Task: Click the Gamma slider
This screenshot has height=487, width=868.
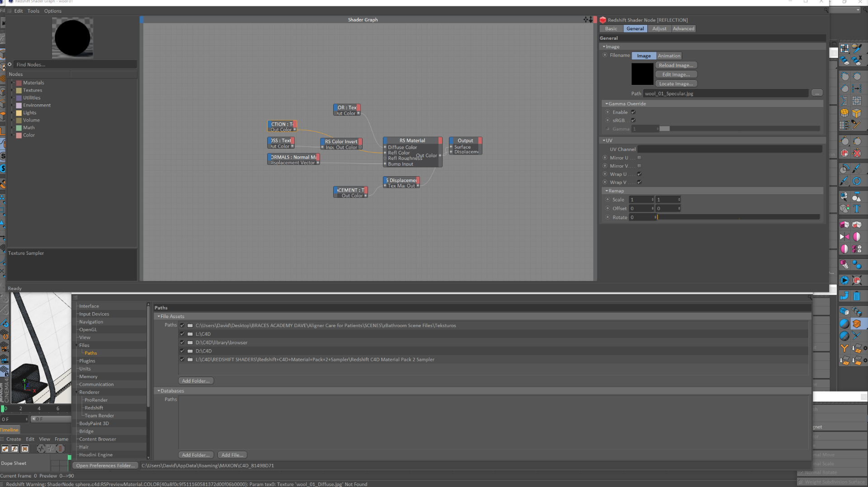Action: 739,129
